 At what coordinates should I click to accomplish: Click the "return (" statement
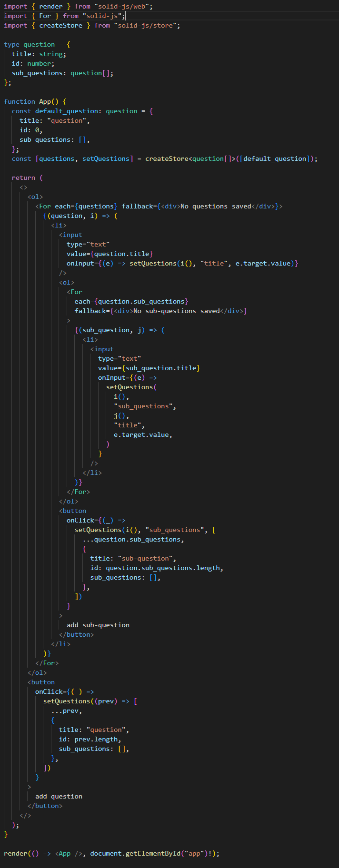coord(27,178)
